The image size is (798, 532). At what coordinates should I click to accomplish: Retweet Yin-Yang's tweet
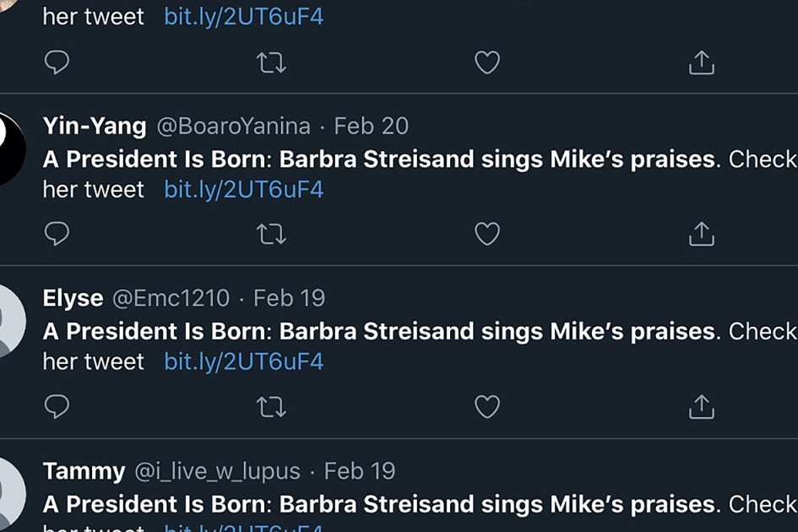coord(271,234)
